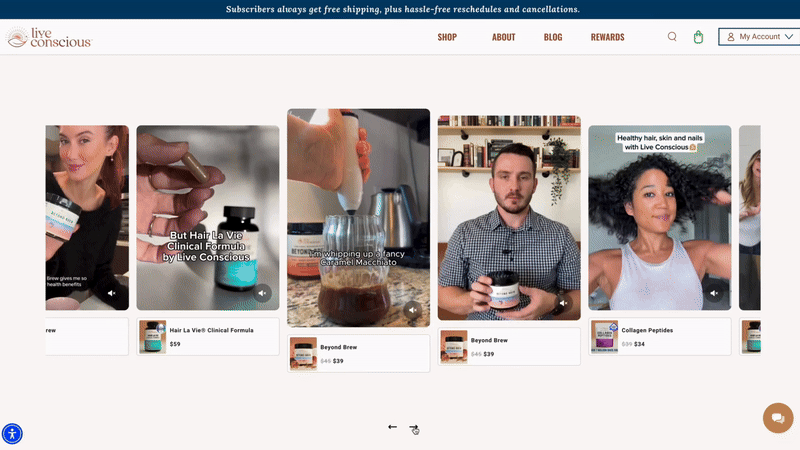Image resolution: width=800 pixels, height=450 pixels.
Task: Unmute the Caramel Macchiato video
Action: tap(413, 310)
